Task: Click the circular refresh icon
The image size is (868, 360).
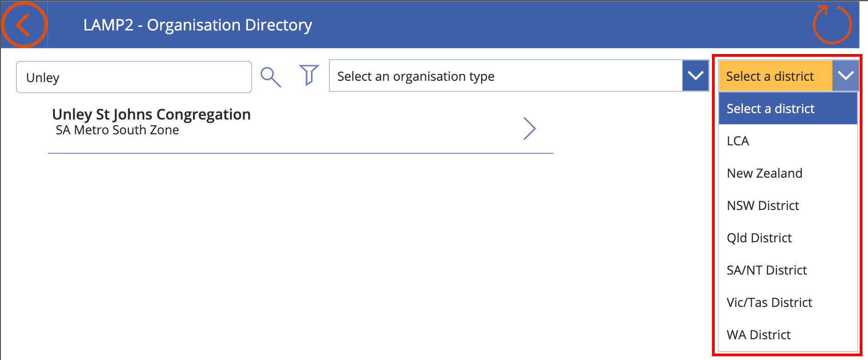Action: [832, 24]
